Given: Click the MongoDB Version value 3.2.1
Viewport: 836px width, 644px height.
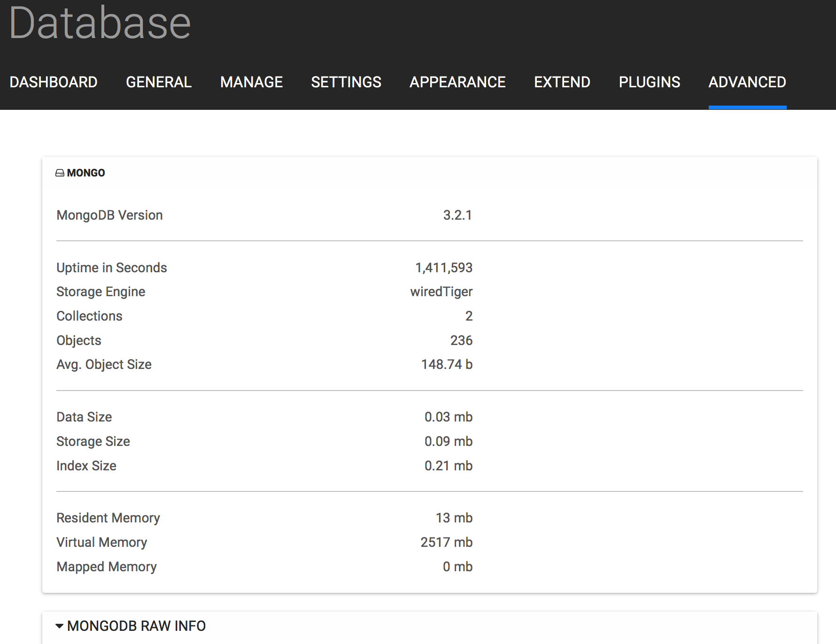Looking at the screenshot, I should pyautogui.click(x=457, y=215).
